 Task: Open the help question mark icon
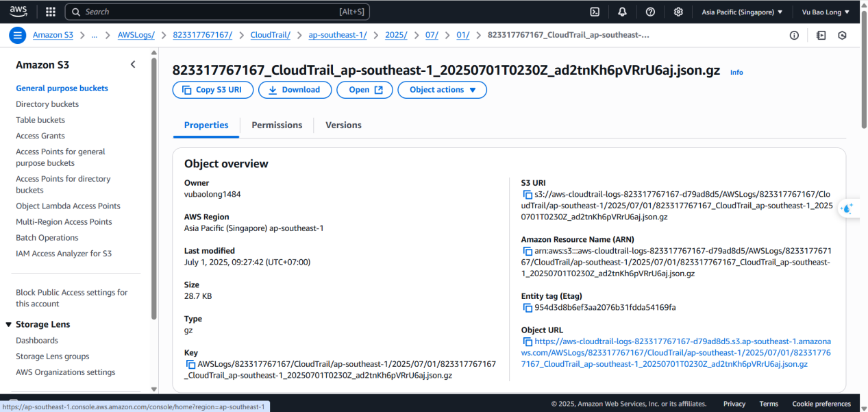pos(650,12)
